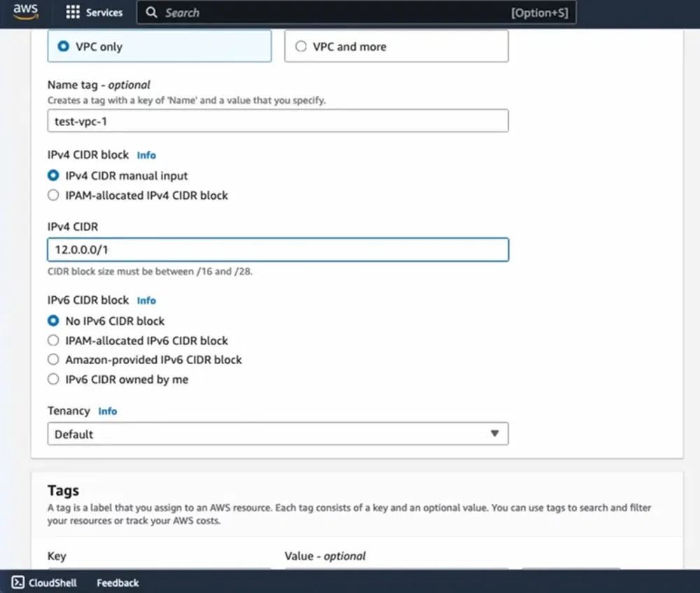Click the Feedback item in bottom bar

pyautogui.click(x=117, y=582)
